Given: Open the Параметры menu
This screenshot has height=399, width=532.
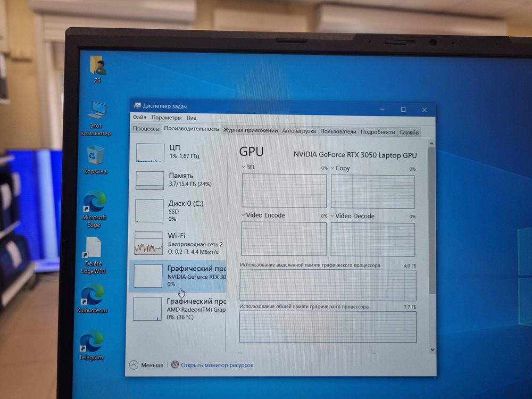Looking at the screenshot, I should click(x=166, y=118).
